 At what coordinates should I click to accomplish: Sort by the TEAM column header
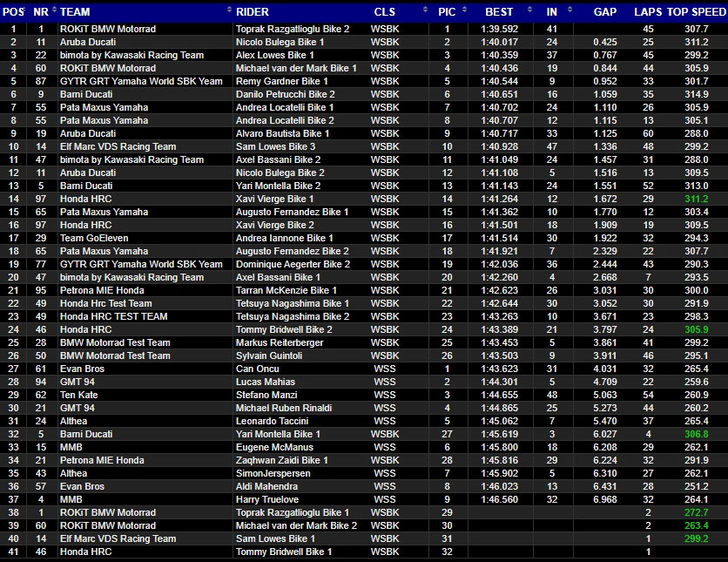pos(76,12)
